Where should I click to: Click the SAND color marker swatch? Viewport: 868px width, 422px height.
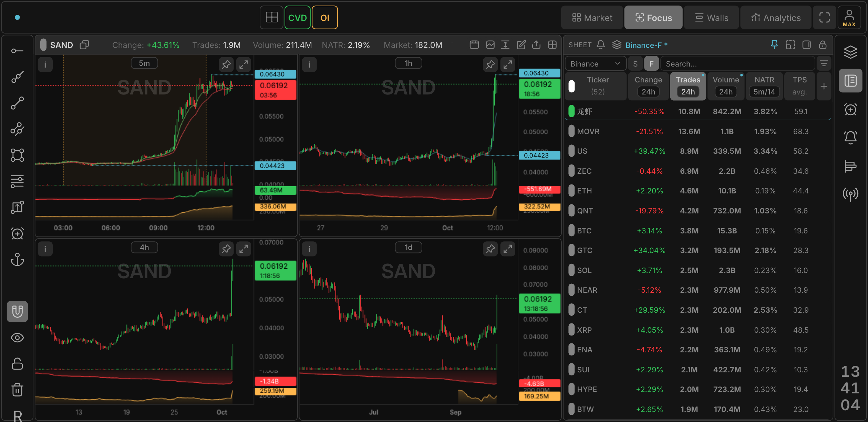(43, 45)
